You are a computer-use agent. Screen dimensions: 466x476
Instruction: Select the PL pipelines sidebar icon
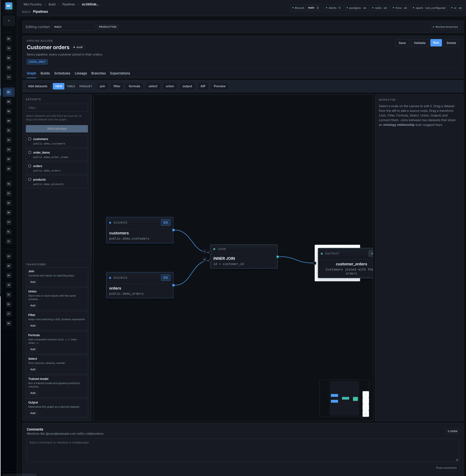click(9, 92)
